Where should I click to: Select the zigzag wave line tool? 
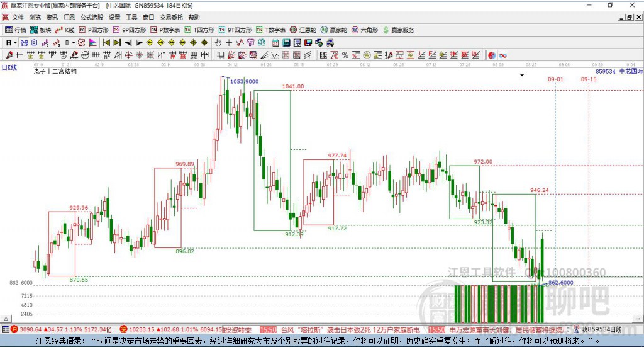click(275, 55)
